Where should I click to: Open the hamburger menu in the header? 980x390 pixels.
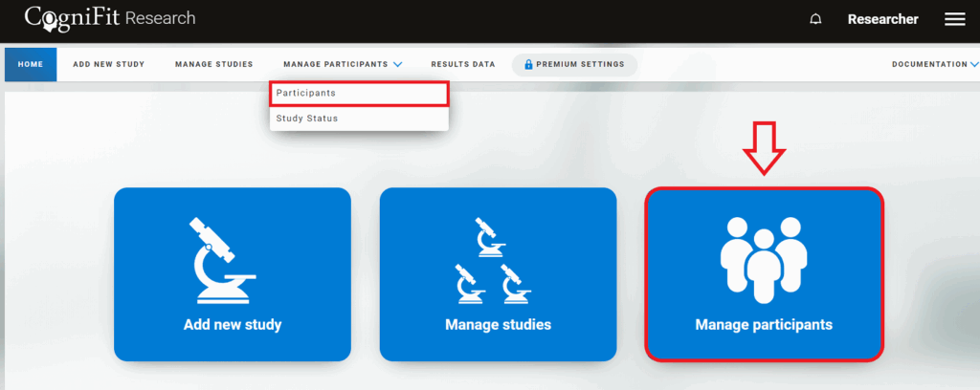[x=954, y=19]
